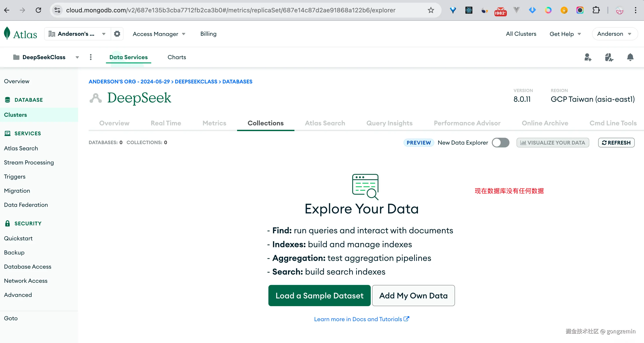Select Network Access in the sidebar
644x343 pixels.
pyautogui.click(x=26, y=281)
